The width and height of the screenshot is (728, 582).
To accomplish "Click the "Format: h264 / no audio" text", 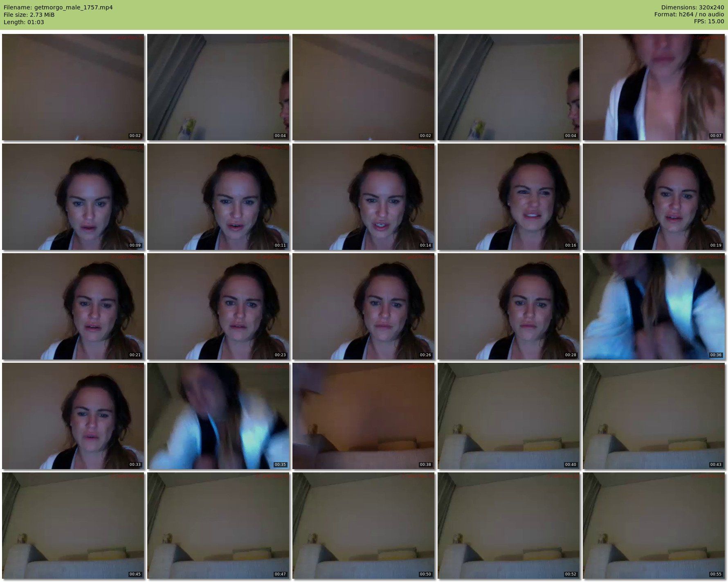I will pos(689,14).
